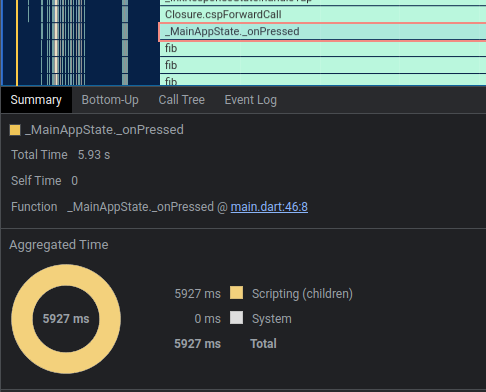Click the Scripting (children) yellow legend swatch
486x392 pixels.
pos(236,293)
